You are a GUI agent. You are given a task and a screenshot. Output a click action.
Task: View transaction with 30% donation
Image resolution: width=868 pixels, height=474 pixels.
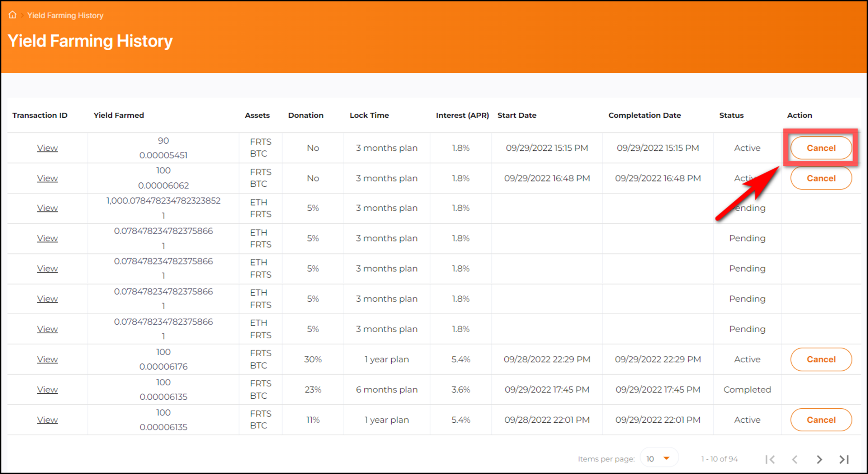click(x=47, y=359)
